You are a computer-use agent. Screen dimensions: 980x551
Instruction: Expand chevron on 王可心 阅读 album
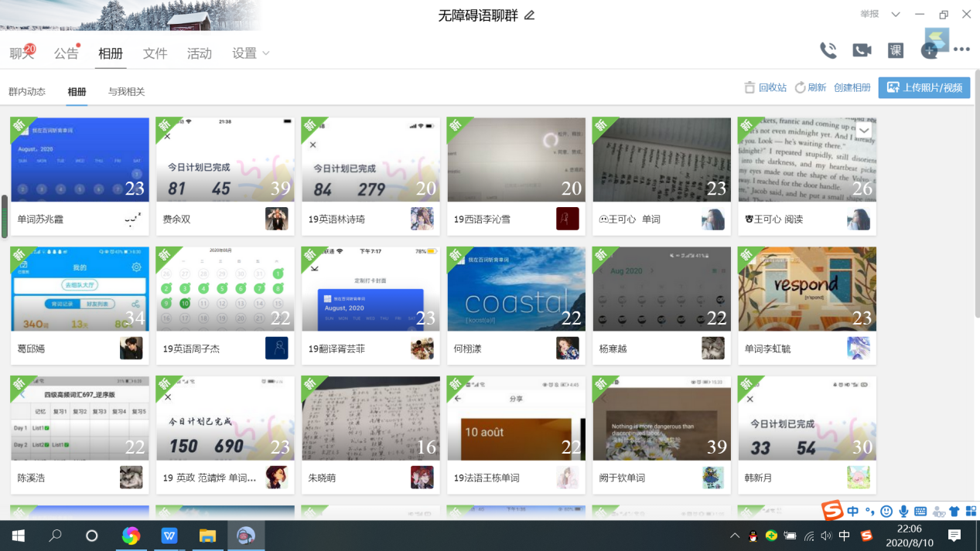[864, 131]
